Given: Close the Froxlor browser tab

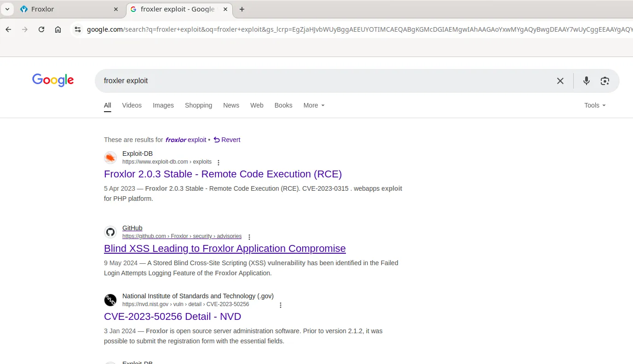Looking at the screenshot, I should coord(116,9).
